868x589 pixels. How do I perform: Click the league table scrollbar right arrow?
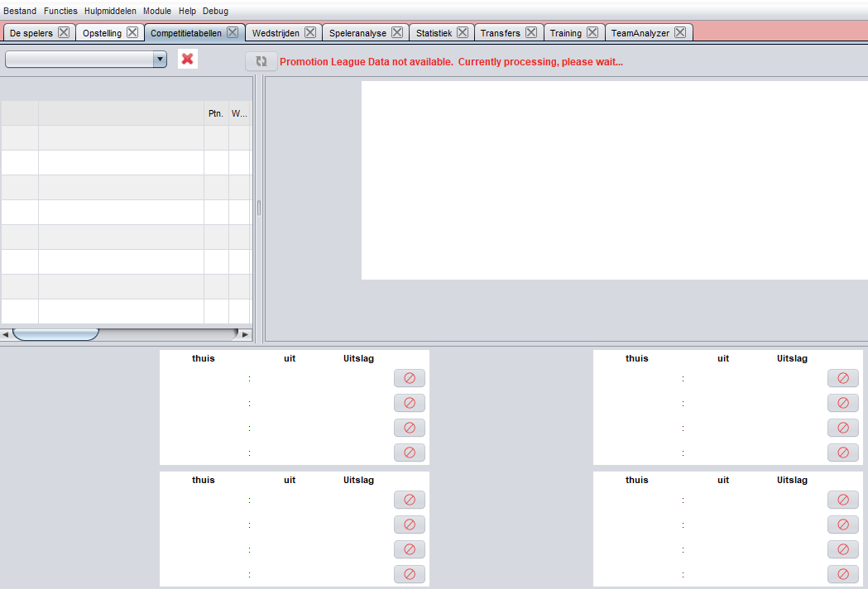click(245, 334)
